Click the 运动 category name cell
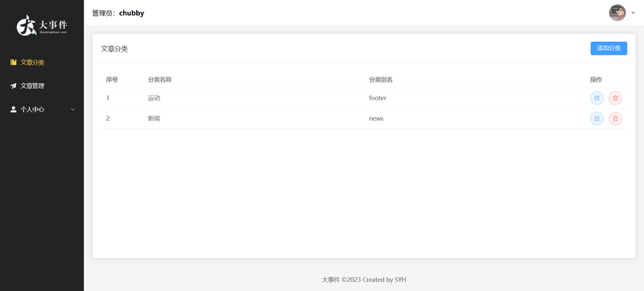The width and height of the screenshot is (644, 291). pyautogui.click(x=154, y=98)
